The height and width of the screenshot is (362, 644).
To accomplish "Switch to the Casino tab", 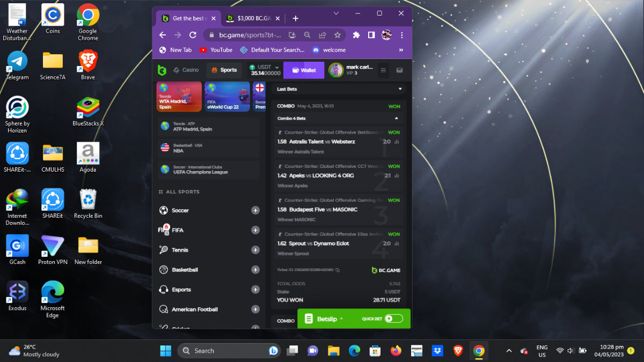I will tap(186, 70).
